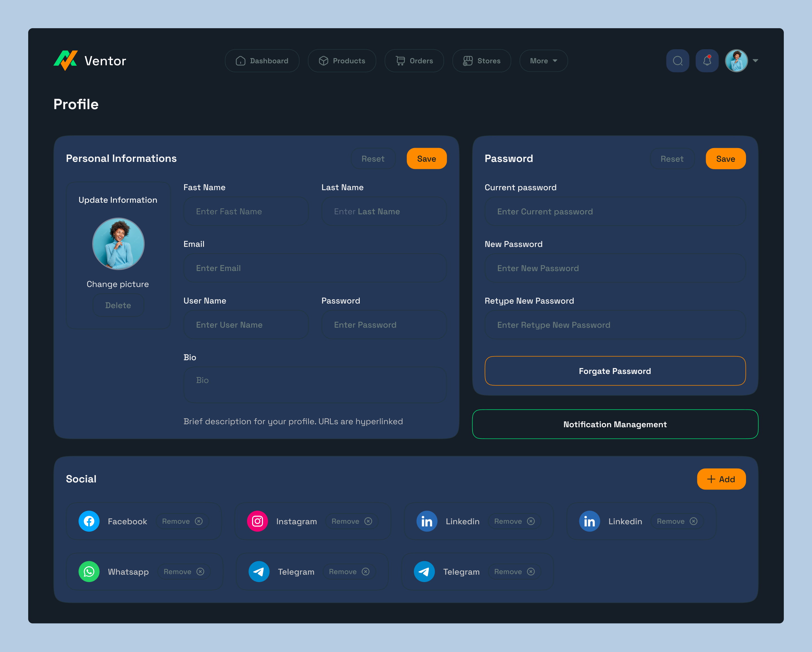Open the Dashboard menu item

coord(262,60)
